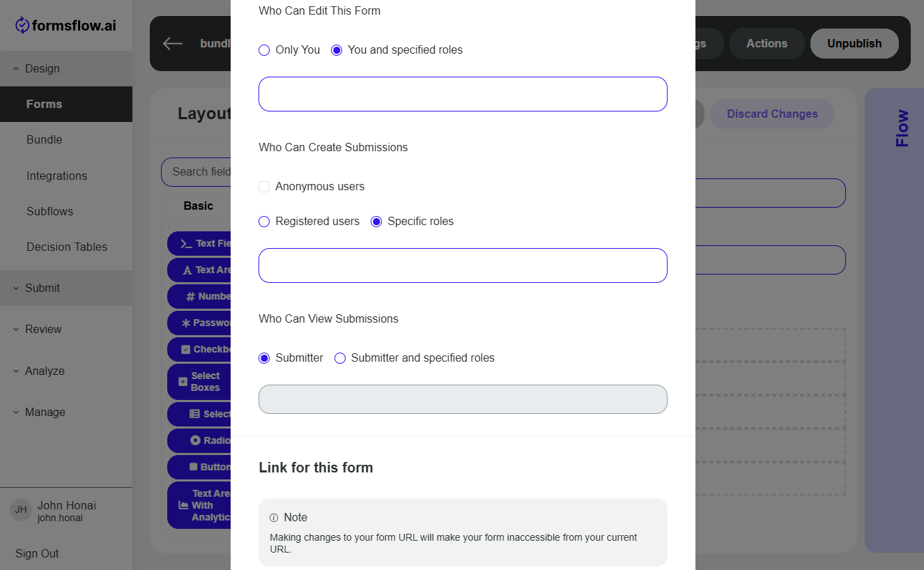Open Decision Tables in the sidebar
The height and width of the screenshot is (570, 924).
tap(67, 247)
